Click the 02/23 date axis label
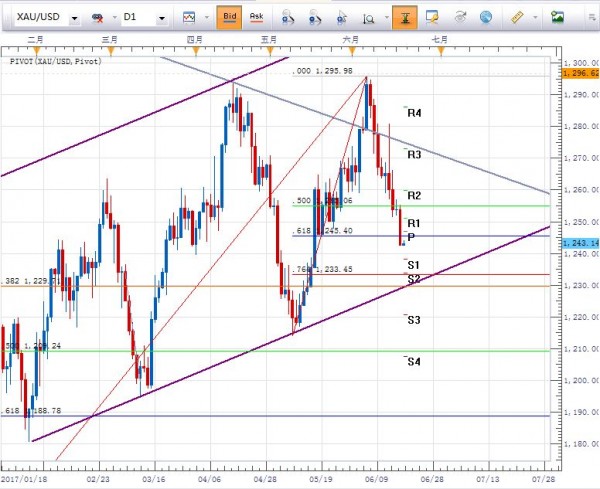The image size is (600, 489). point(98,479)
